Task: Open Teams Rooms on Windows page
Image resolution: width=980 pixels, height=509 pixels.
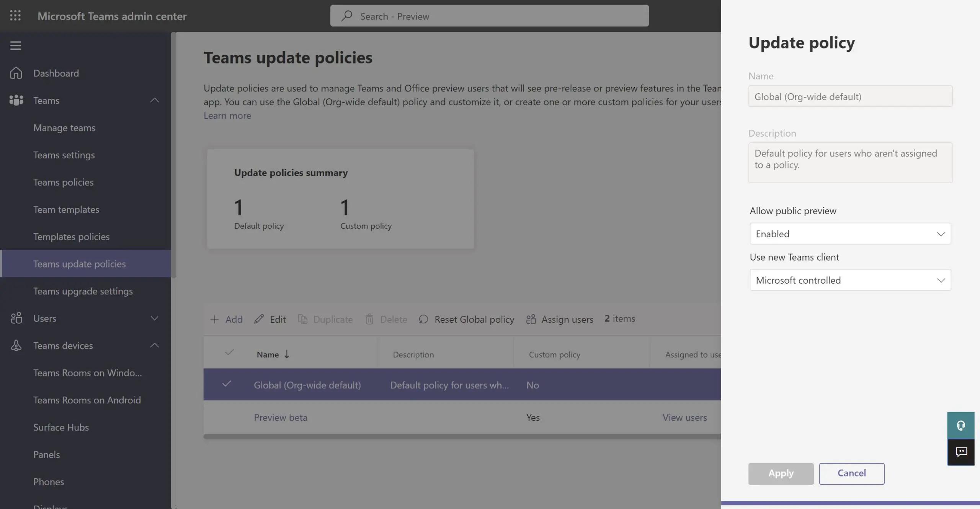Action: [88, 372]
